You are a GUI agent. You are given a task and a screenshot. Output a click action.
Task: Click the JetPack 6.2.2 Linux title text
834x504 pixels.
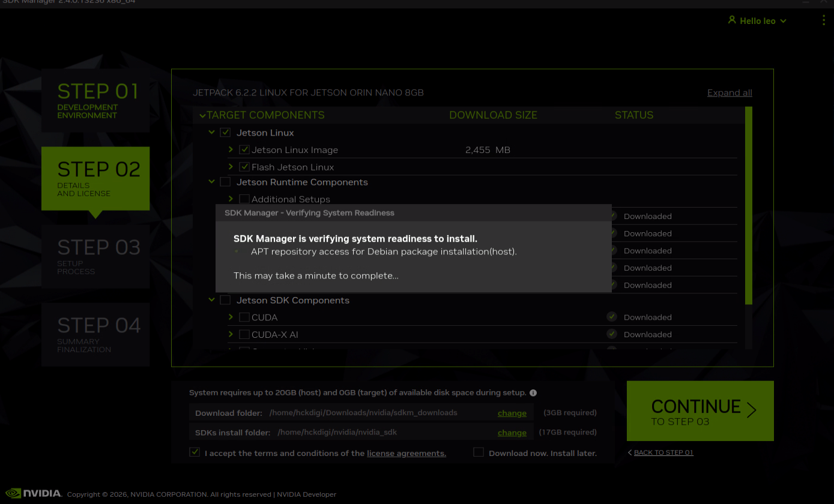[x=308, y=92]
